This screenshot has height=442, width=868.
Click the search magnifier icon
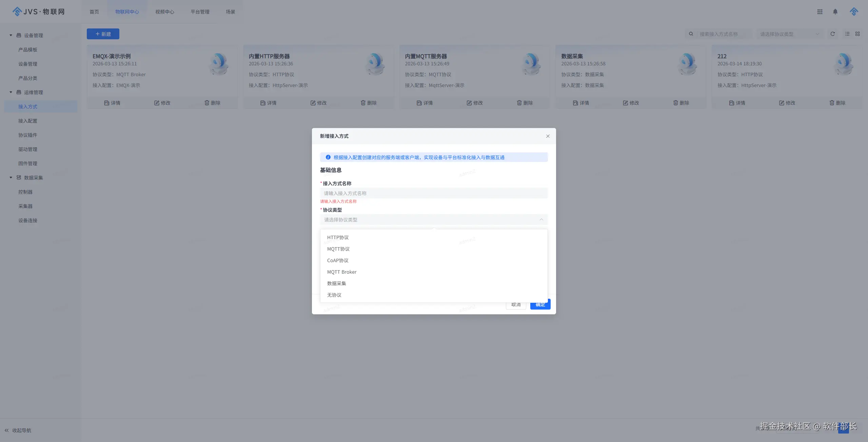click(x=691, y=34)
